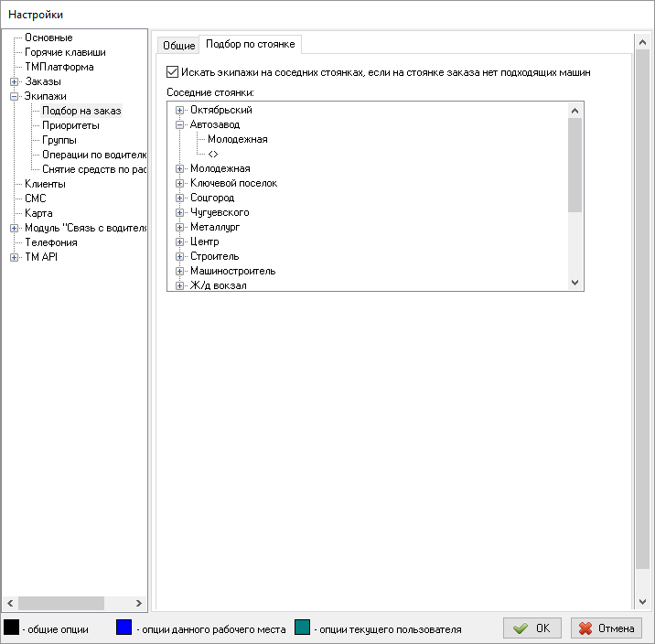Click the teal current user options swatch
This screenshot has height=644, width=655.
click(x=303, y=628)
